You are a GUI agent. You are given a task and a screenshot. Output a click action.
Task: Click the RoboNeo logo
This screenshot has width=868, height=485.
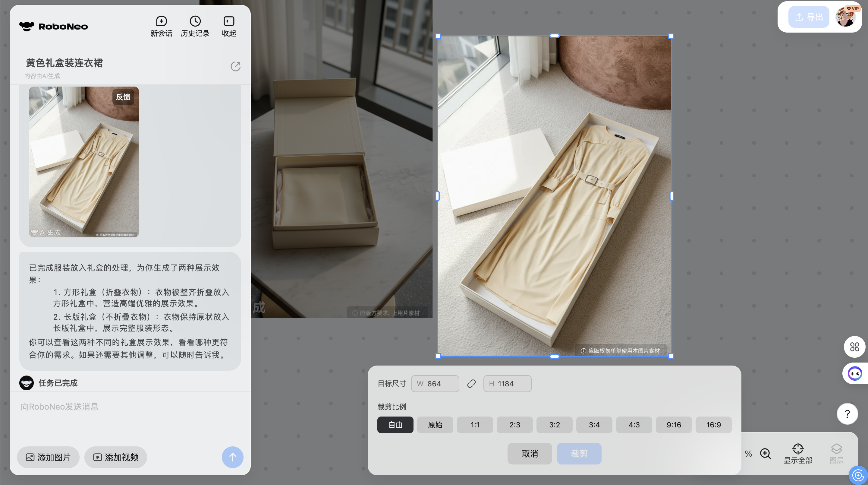[54, 26]
